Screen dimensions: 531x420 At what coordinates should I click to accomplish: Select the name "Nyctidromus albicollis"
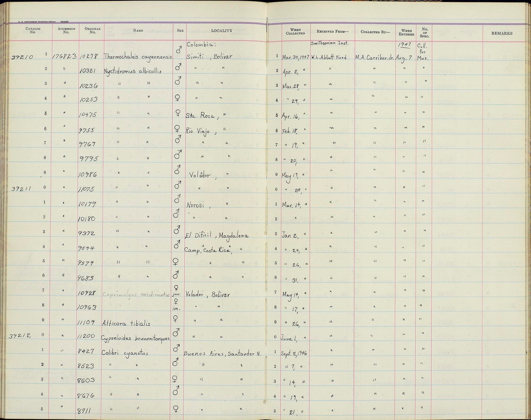pyautogui.click(x=132, y=71)
